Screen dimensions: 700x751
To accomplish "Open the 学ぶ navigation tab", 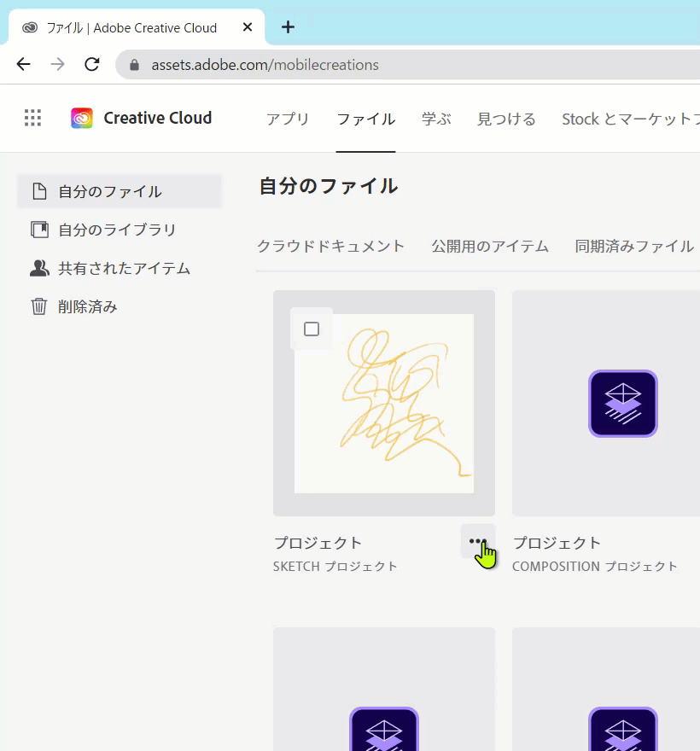I will tap(436, 119).
